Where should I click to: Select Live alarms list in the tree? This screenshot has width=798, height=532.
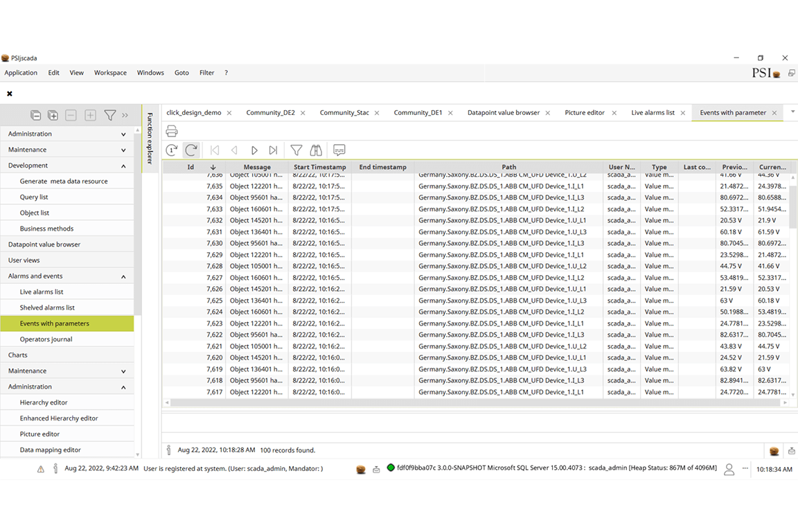pyautogui.click(x=67, y=292)
